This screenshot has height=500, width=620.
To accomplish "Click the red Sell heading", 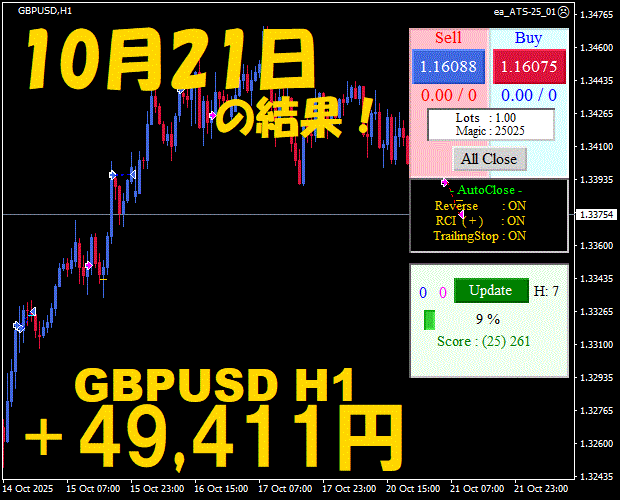I will [448, 38].
